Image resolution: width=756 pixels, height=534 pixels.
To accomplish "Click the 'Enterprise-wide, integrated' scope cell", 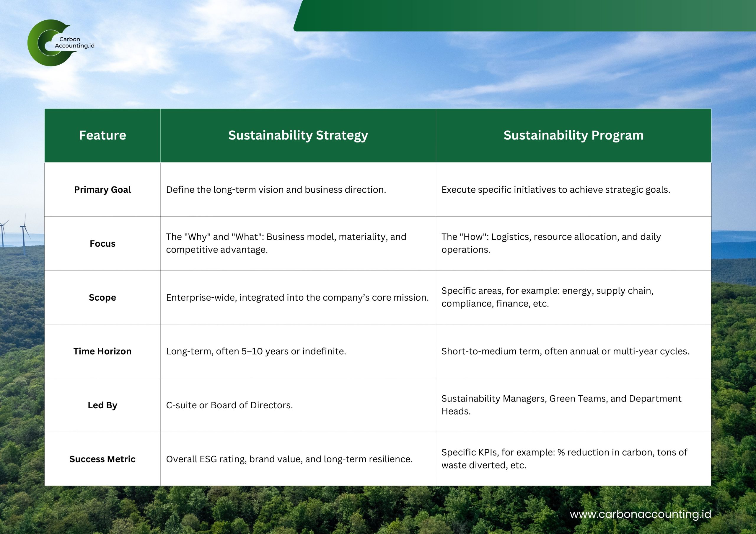I will (297, 297).
